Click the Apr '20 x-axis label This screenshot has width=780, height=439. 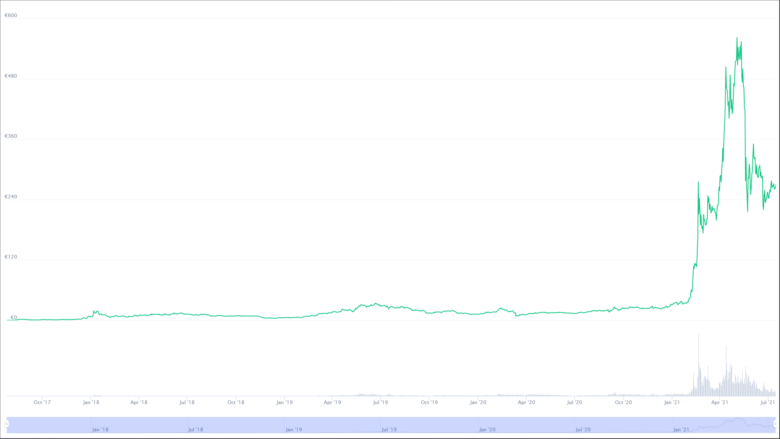[x=526, y=402]
